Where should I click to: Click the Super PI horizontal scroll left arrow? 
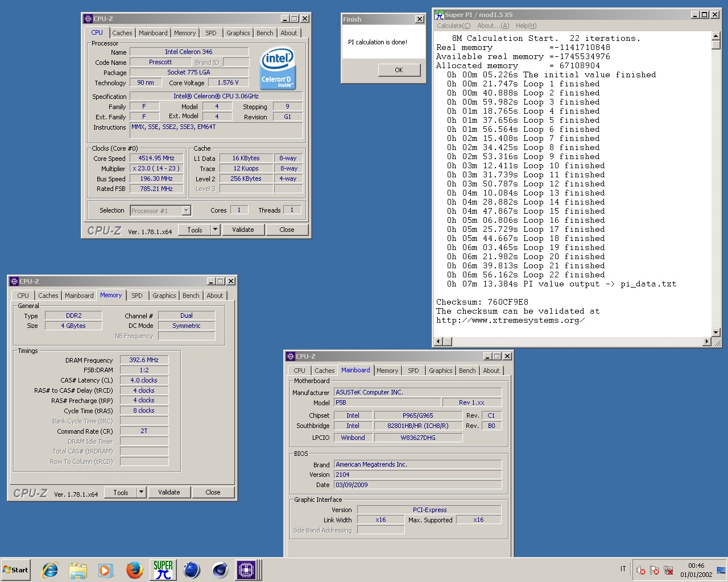pos(439,342)
